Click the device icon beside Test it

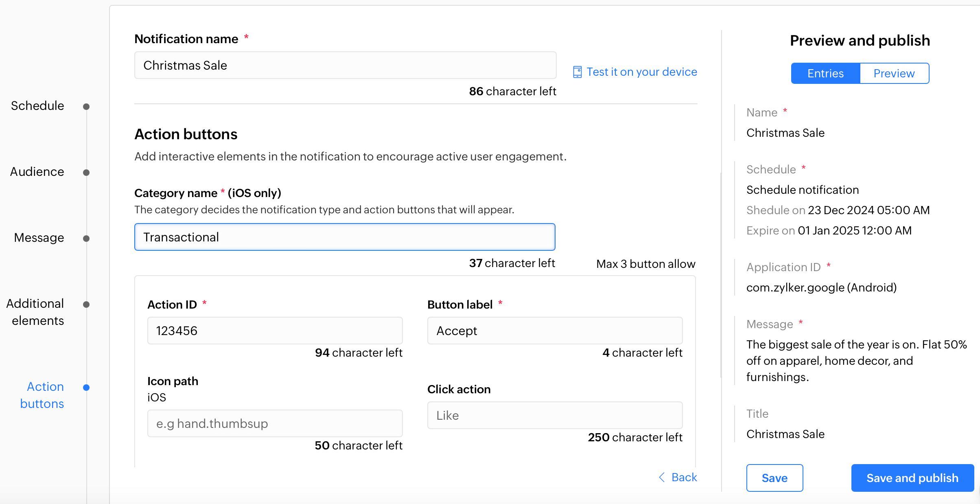(x=577, y=72)
